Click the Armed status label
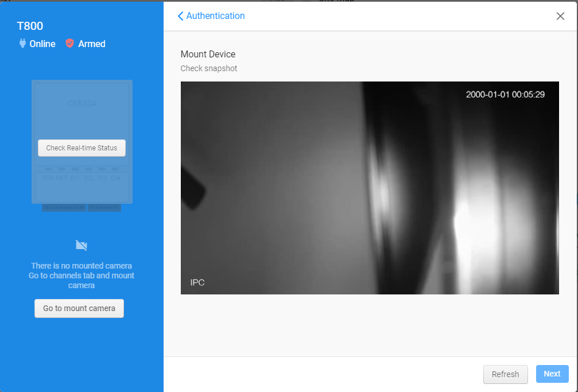Viewport: 578px width, 392px height. (92, 44)
